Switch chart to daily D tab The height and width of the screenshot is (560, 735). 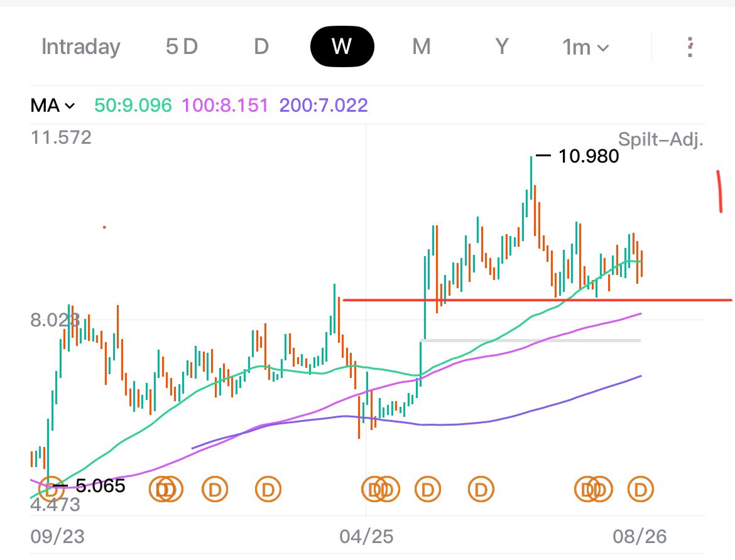coord(261,47)
